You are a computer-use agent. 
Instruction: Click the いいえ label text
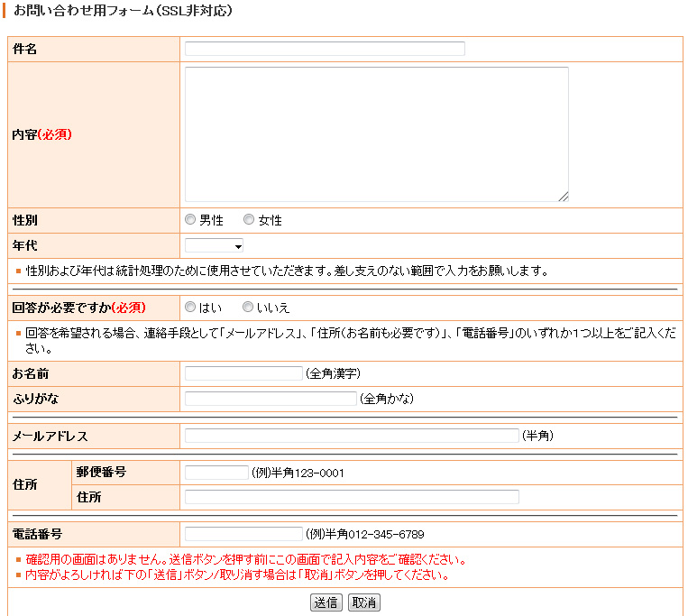(273, 308)
